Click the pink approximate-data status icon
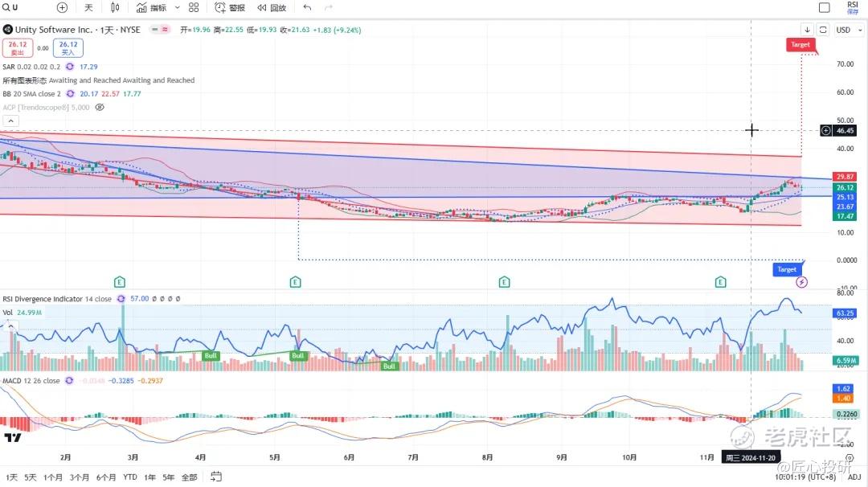This screenshot has height=487, width=868. 165,29
